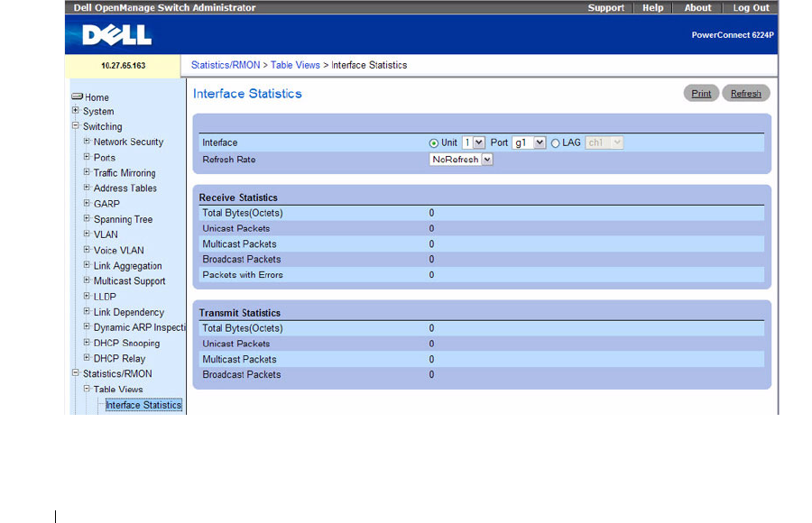The image size is (812, 523).
Task: Click the Home drive icon in the tree
Action: 78,96
